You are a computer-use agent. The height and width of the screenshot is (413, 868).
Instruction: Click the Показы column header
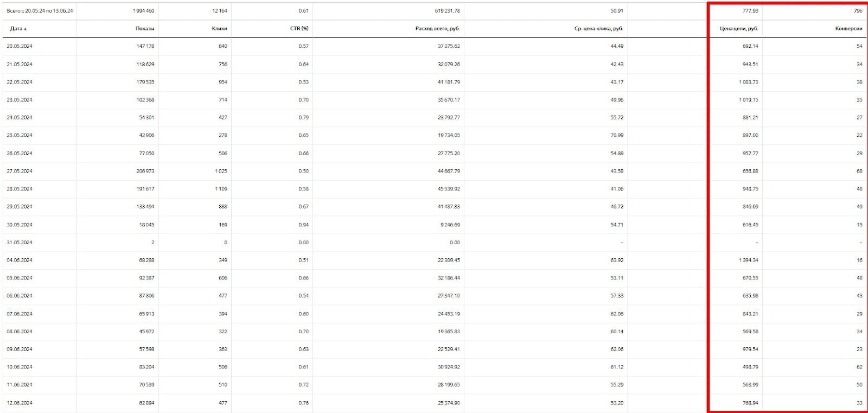click(x=145, y=29)
